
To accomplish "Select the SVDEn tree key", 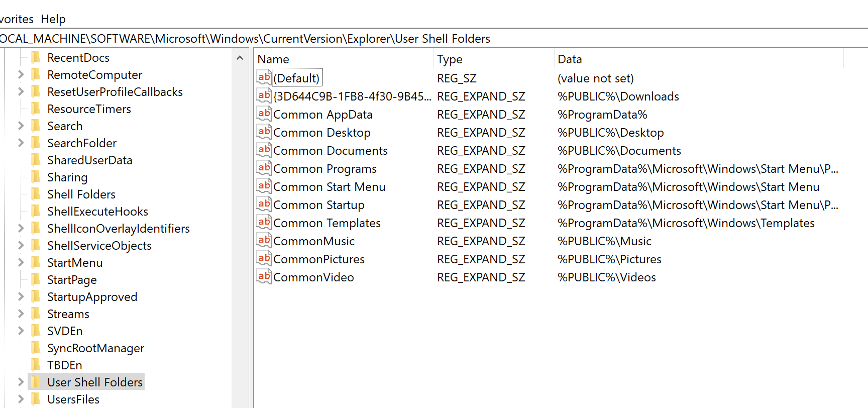I will click(65, 331).
